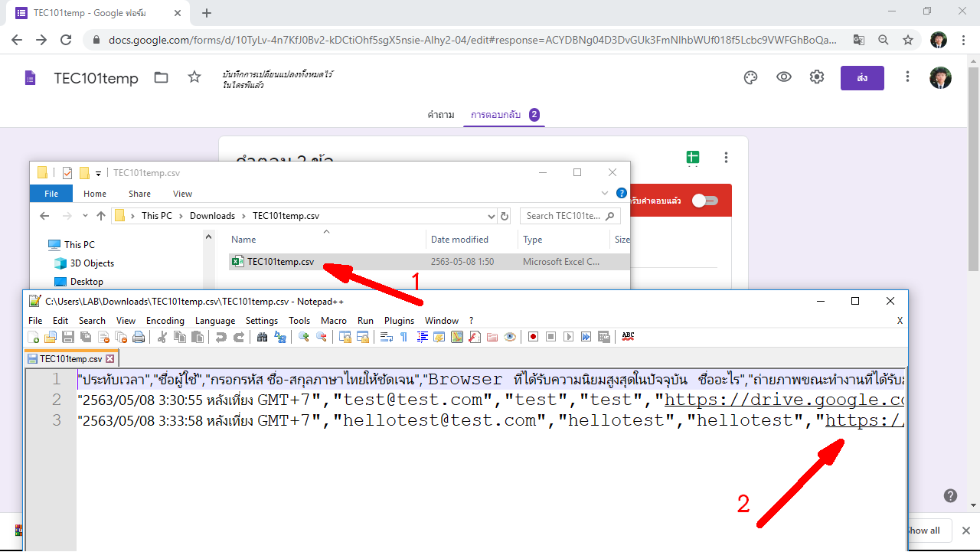Click the Undo arrow in Notepad++ toolbar
Viewport: 980px width, 552px height.
coord(220,337)
